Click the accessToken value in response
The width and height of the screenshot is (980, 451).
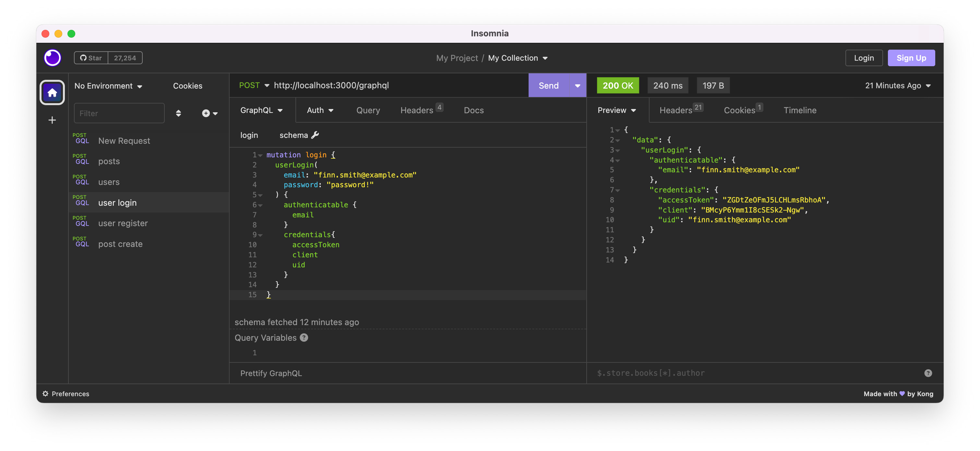tap(773, 200)
